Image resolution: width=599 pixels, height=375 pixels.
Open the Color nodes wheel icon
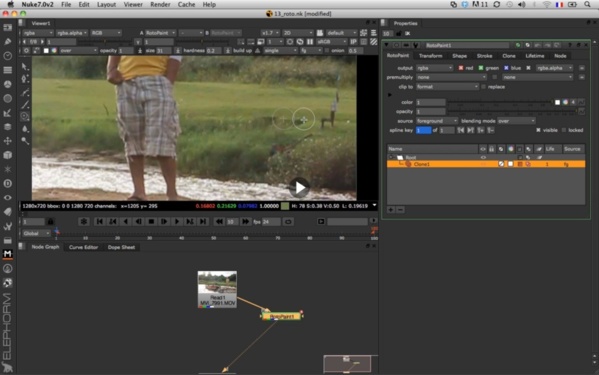coord(8,84)
